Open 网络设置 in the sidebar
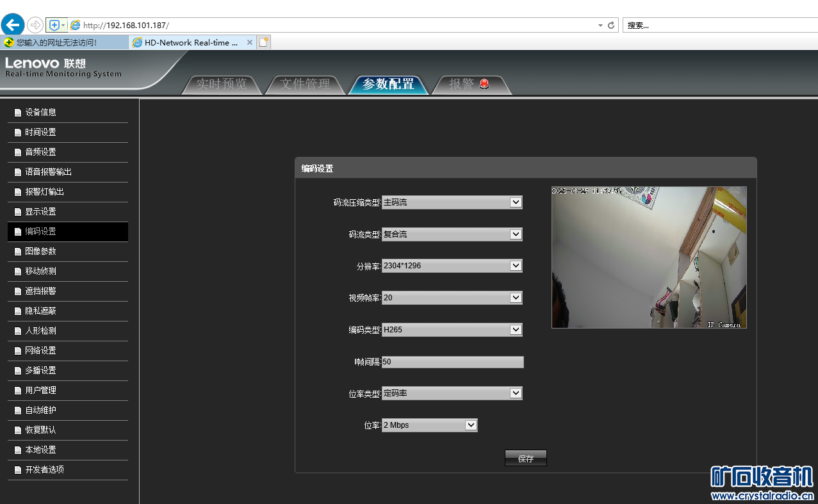Screen dimensions: 818x504 click(68, 351)
